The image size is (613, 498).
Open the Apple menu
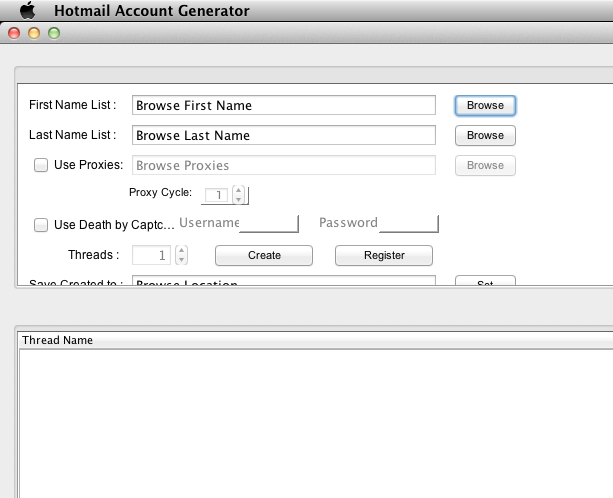click(27, 10)
